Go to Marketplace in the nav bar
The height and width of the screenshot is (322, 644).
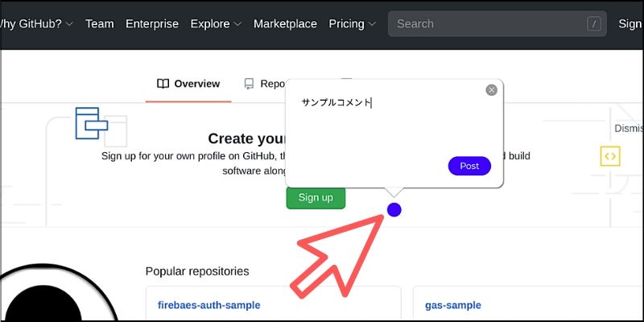[285, 24]
